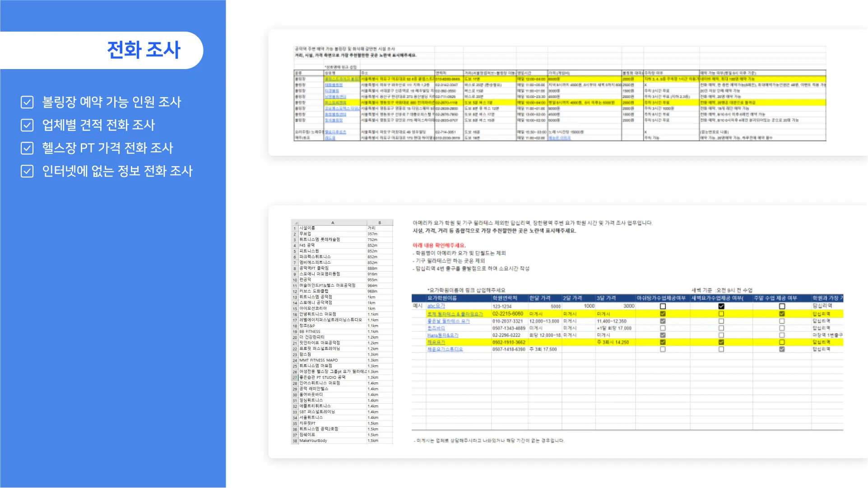
Task: Select column A header in the gym list
Action: (333, 223)
